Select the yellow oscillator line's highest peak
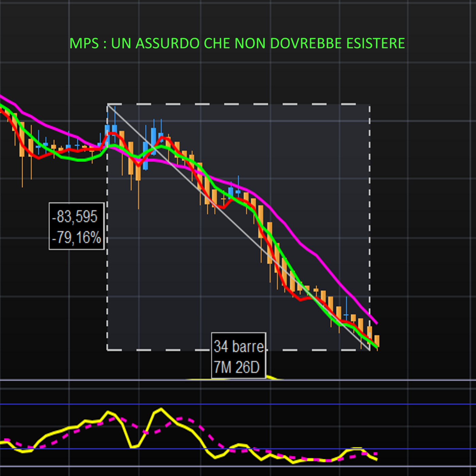The width and height of the screenshot is (476, 476). [161, 409]
